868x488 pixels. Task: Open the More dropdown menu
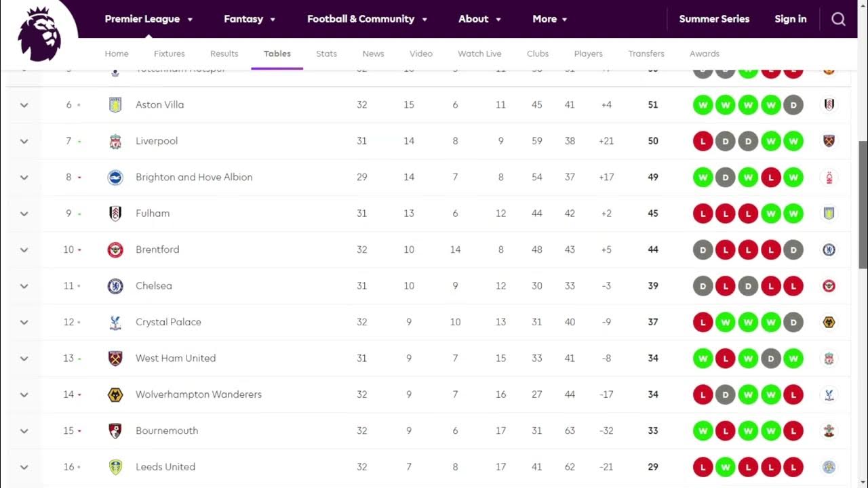(550, 19)
